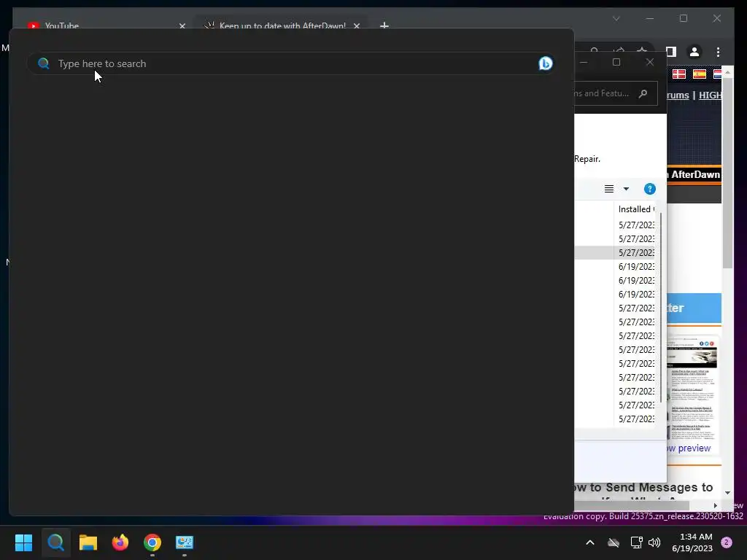The image size is (747, 560).
Task: Sort by the 'Installed' column header
Action: click(635, 209)
